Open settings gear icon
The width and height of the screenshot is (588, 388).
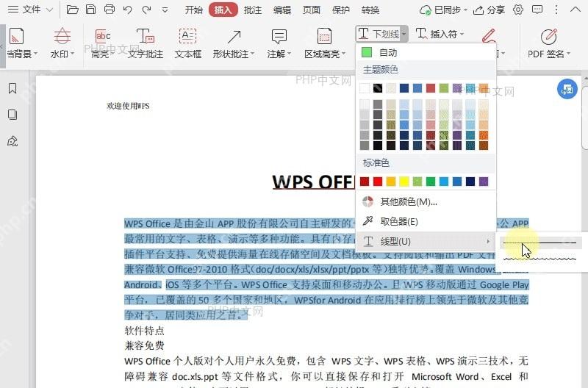click(x=518, y=10)
